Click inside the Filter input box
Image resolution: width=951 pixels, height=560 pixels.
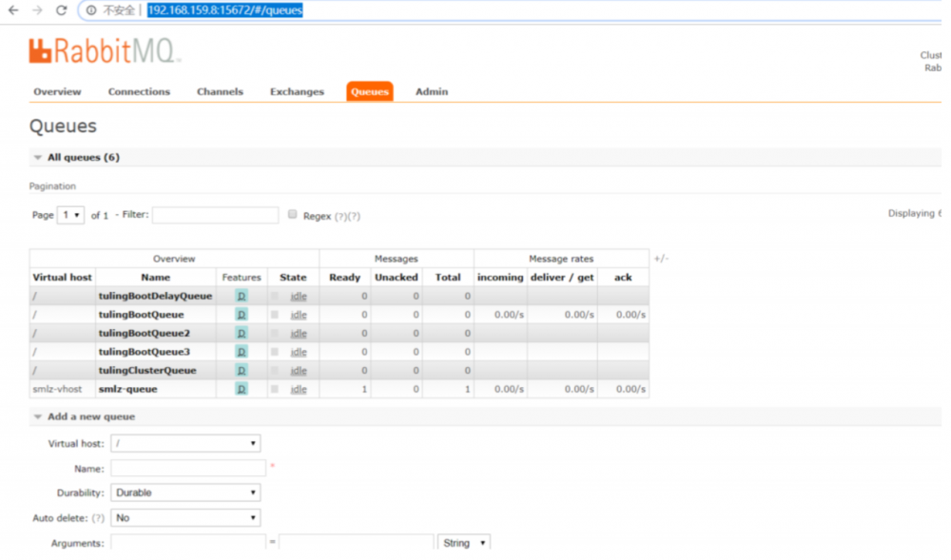[x=216, y=215]
